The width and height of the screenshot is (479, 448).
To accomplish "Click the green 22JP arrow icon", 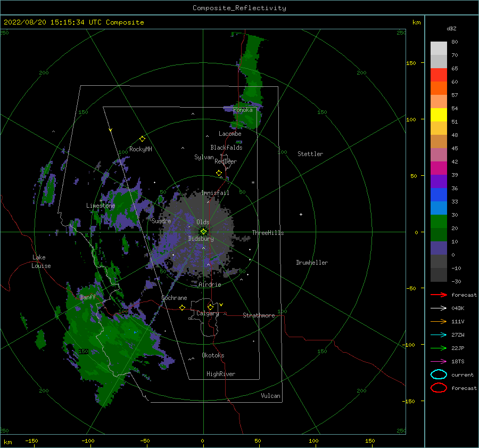I will click(x=439, y=348).
